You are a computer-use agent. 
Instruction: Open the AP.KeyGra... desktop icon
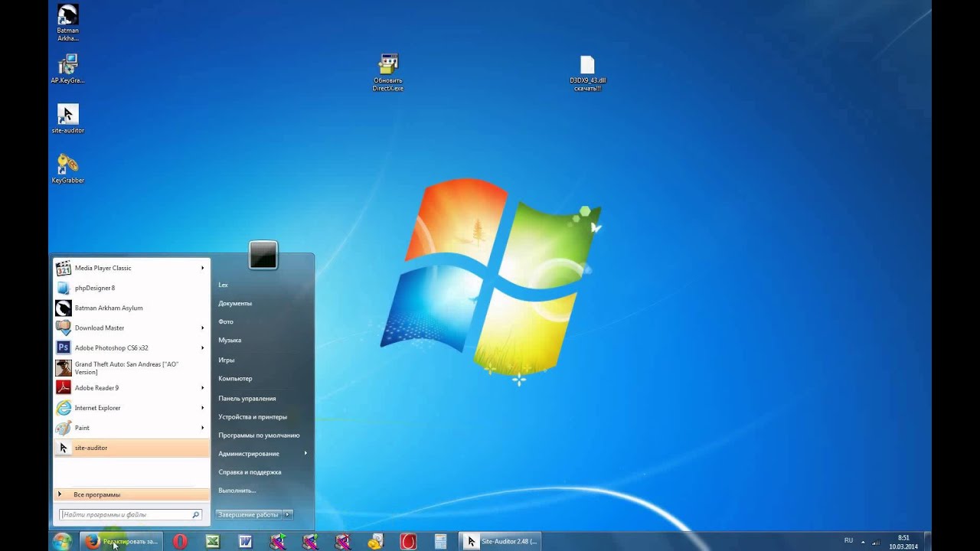point(67,69)
